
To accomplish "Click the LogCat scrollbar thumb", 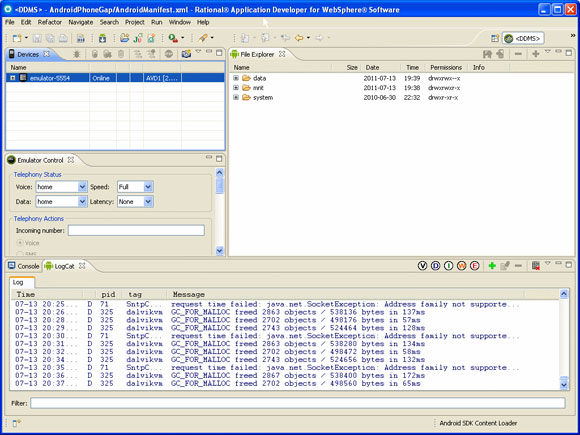I will coord(564,378).
